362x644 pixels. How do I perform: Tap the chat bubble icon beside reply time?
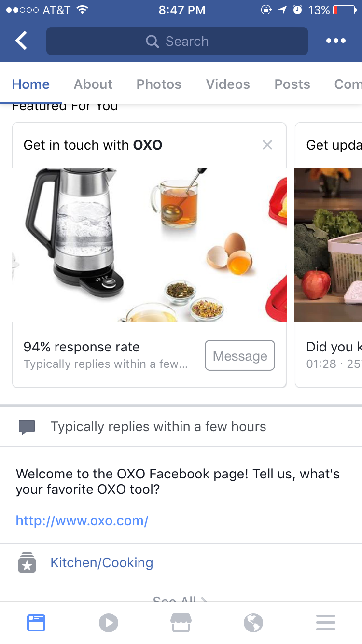click(x=27, y=427)
